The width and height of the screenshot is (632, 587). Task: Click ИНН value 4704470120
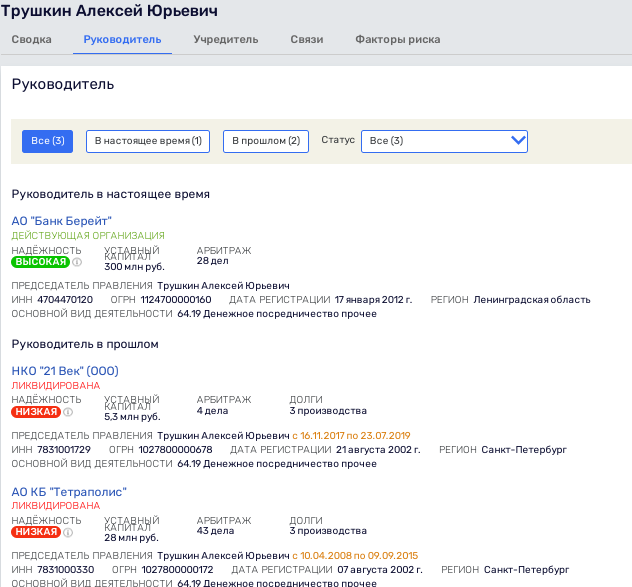point(65,300)
